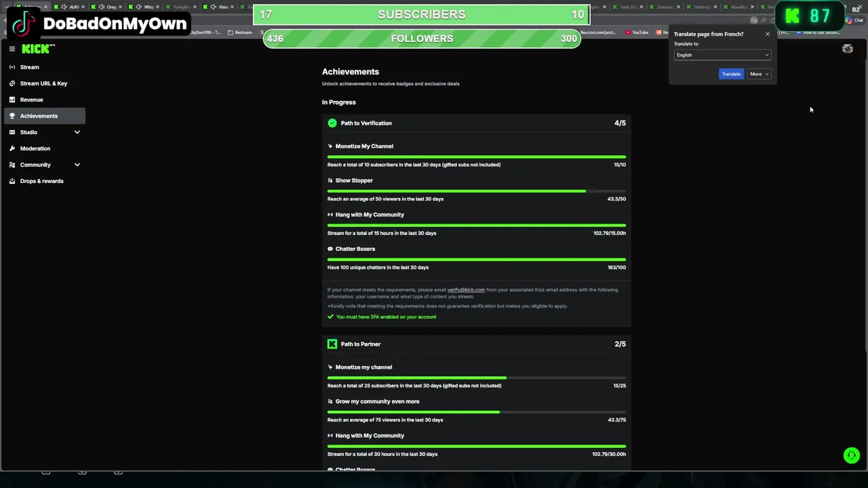
Task: Click the Moderation wrench icon in sidebar
Action: [12, 148]
